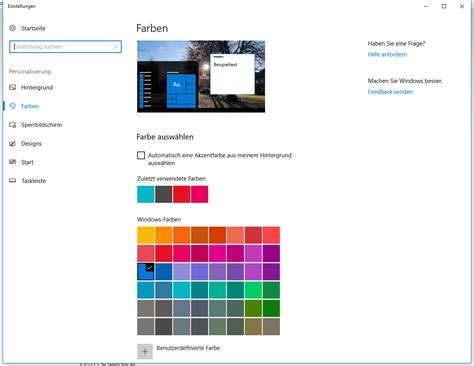Close the Einstellungen window

coord(462,6)
